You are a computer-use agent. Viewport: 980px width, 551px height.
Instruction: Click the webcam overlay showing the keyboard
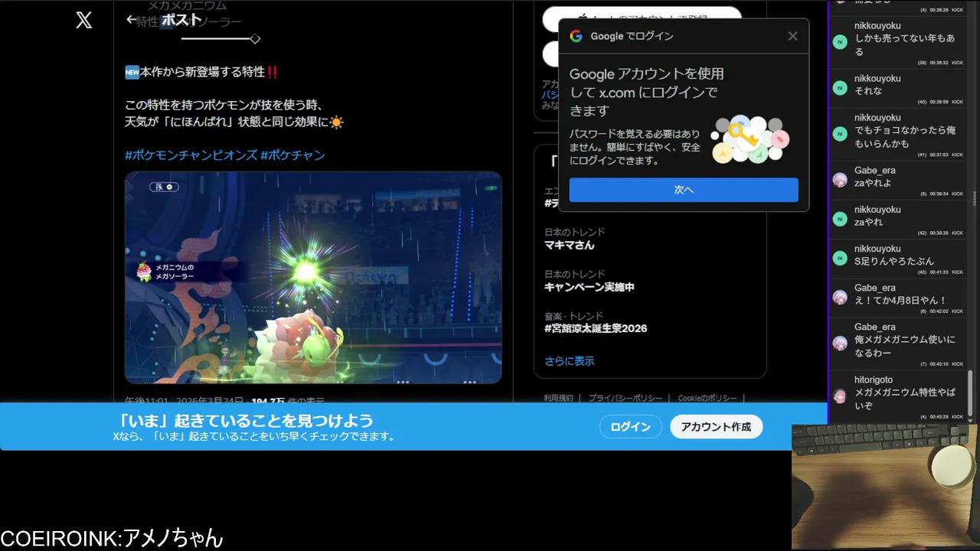click(885, 486)
